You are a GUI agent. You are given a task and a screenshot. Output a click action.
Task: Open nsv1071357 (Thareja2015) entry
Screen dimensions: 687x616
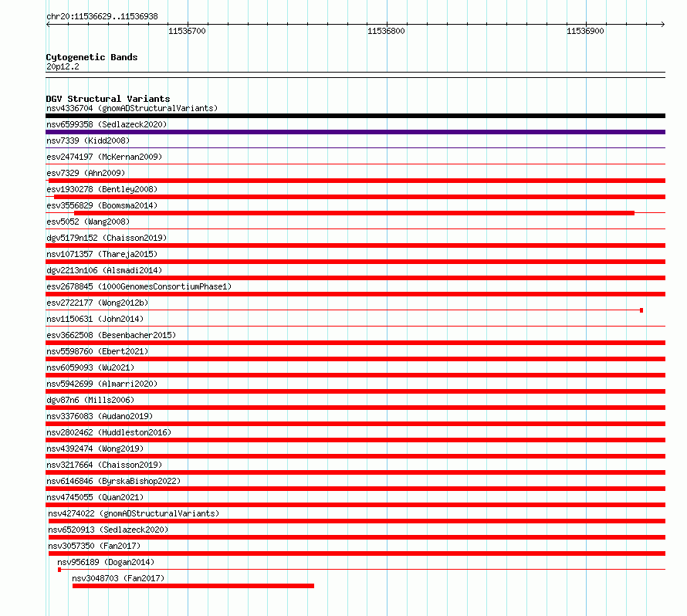coord(102,254)
